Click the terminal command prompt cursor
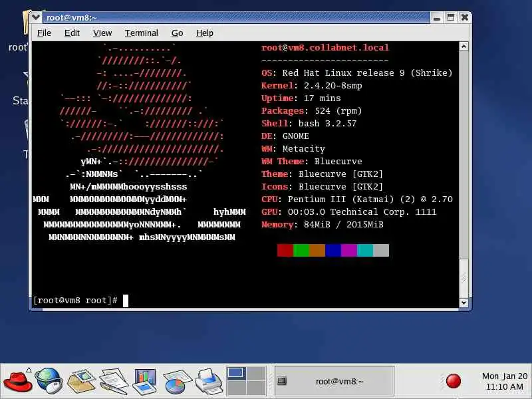 click(126, 301)
